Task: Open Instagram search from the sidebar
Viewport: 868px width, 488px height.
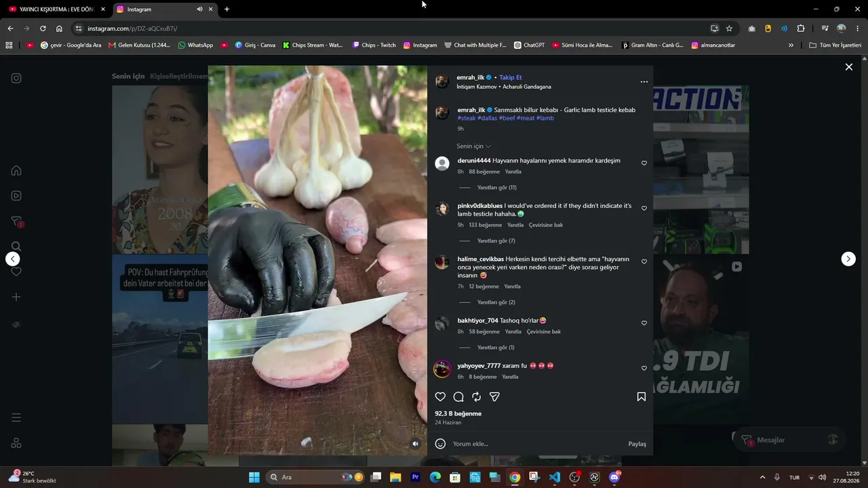Action: coord(16,247)
